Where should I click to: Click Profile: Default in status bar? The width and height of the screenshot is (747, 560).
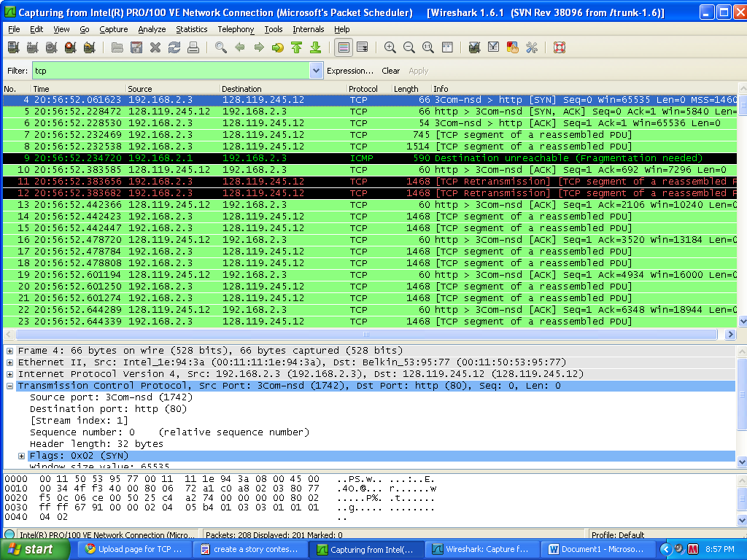617,534
